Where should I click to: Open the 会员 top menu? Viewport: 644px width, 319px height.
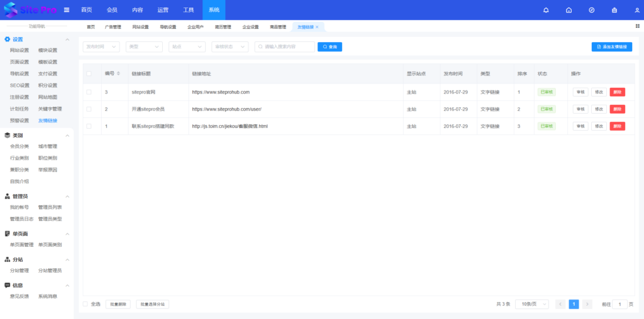point(112,10)
